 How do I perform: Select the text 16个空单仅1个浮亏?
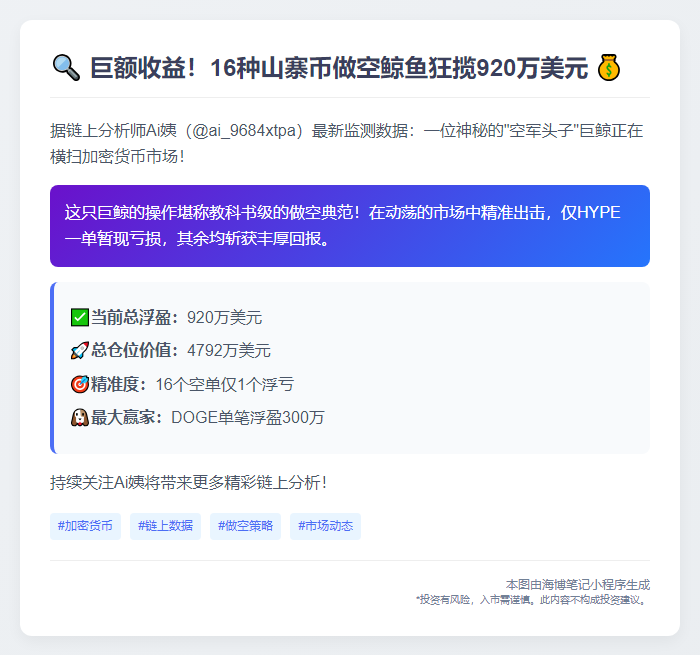coord(225,384)
